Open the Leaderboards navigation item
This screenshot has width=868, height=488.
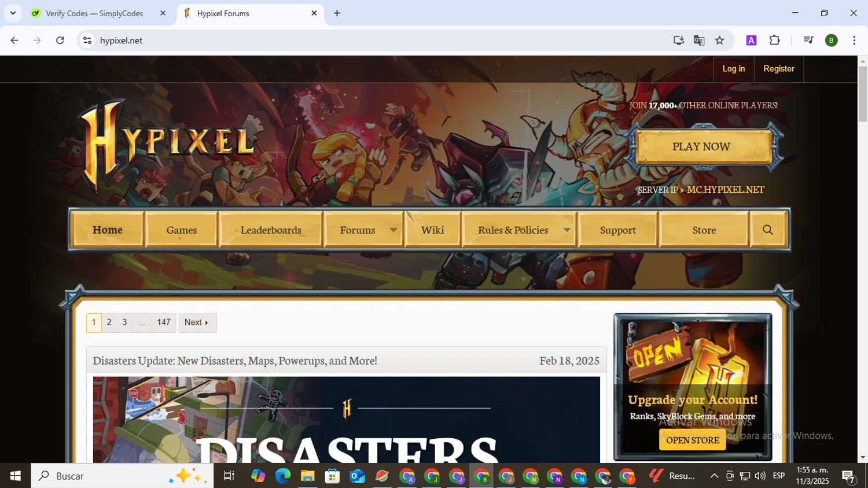[x=271, y=230]
